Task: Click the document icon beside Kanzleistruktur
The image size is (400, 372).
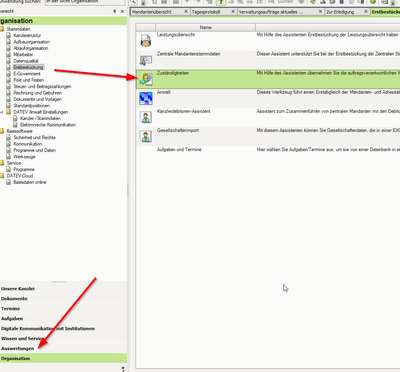Action: click(x=9, y=35)
